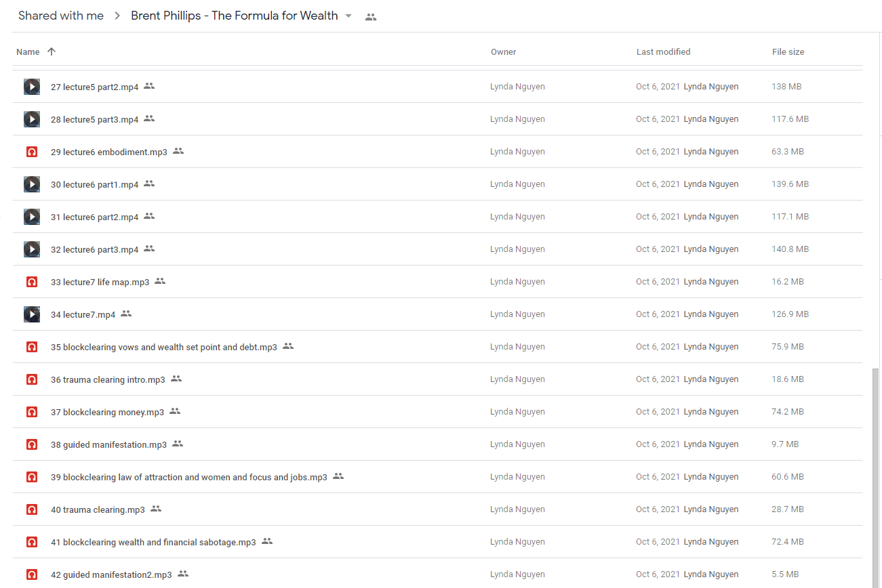The width and height of the screenshot is (882, 588).
Task: Click shared icon next to 40 trauma clearing.mp3
Action: click(x=156, y=509)
